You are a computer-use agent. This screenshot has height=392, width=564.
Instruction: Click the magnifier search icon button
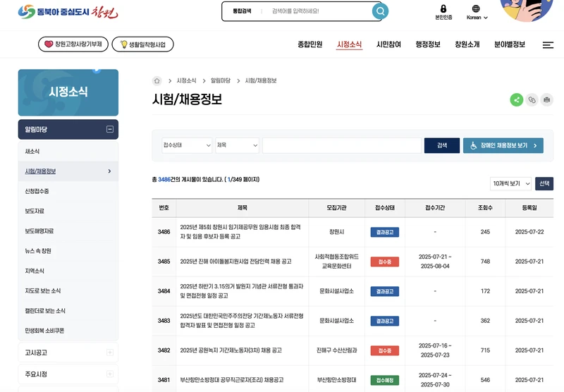point(380,11)
